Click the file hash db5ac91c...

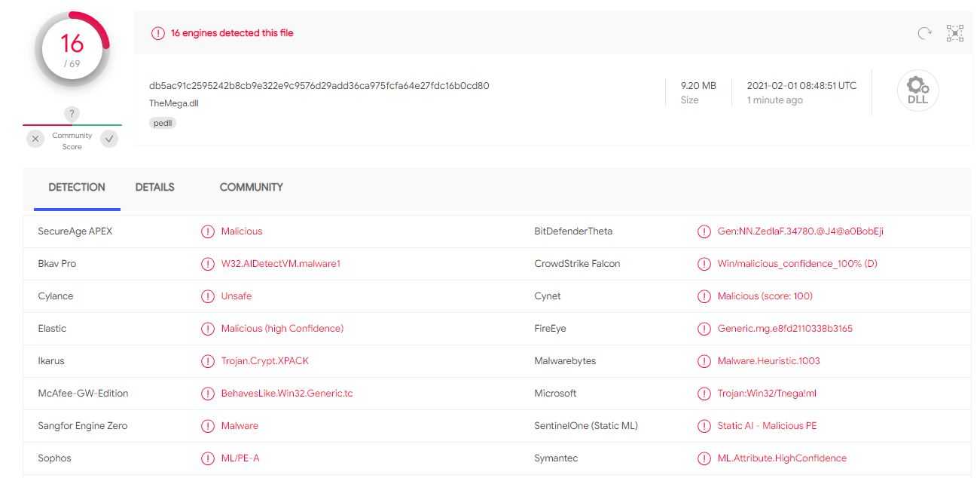pos(319,85)
